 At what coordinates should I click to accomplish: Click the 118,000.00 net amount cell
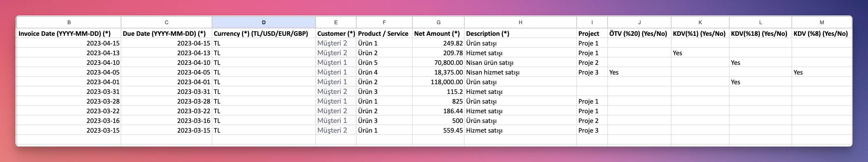pyautogui.click(x=438, y=82)
